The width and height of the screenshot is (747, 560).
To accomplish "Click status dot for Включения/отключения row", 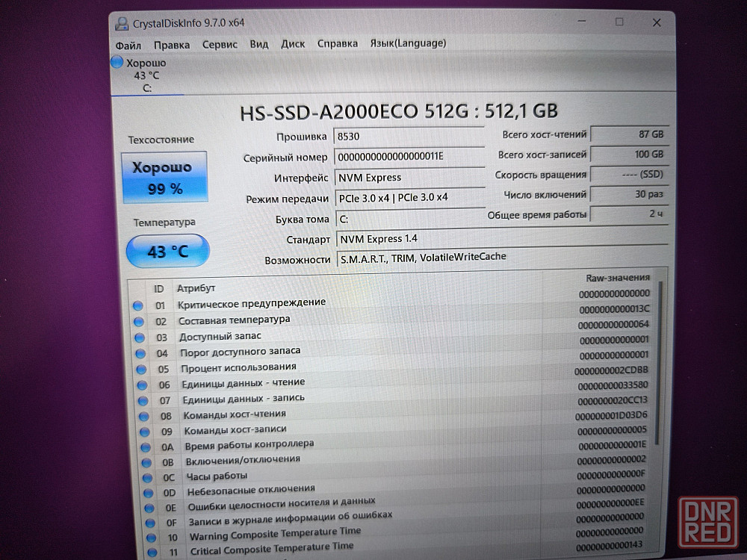I will pos(146,462).
